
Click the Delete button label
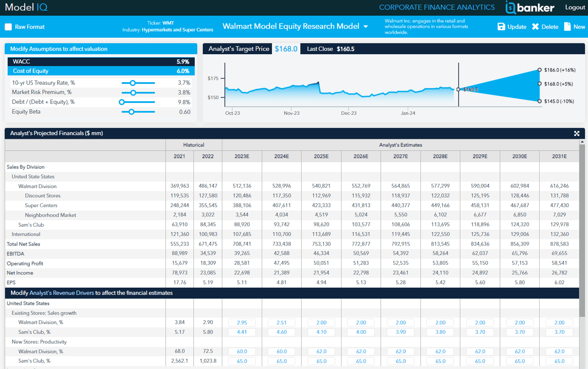550,27
